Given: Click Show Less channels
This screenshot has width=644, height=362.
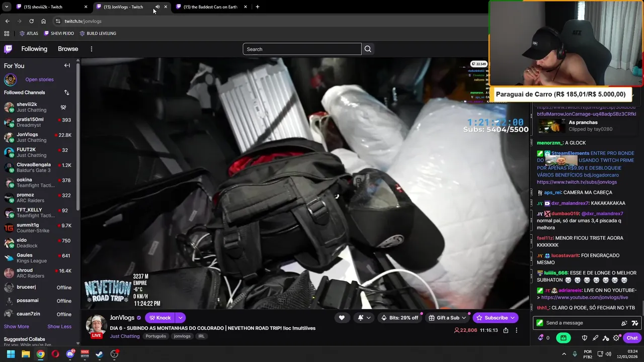Looking at the screenshot, I should coord(59,326).
